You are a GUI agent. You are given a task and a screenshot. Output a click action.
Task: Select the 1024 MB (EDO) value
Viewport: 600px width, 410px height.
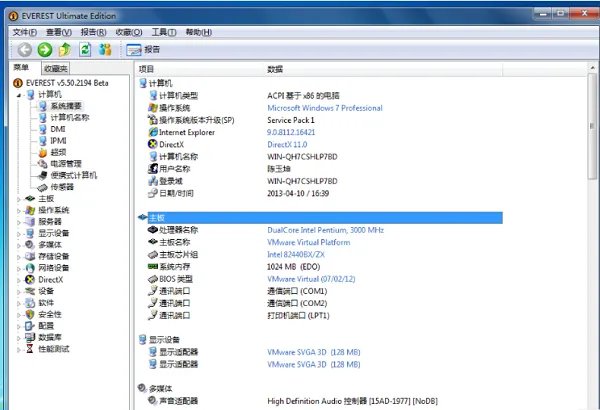(x=293, y=267)
